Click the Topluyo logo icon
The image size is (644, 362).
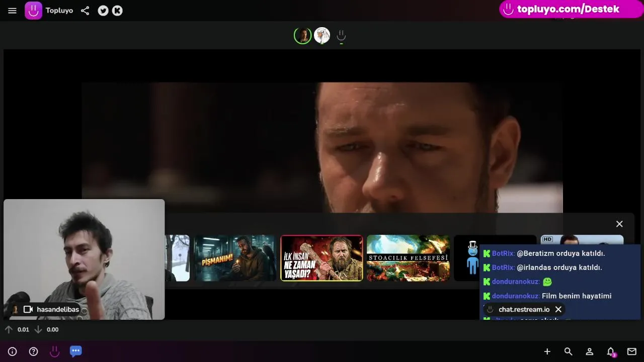(34, 11)
